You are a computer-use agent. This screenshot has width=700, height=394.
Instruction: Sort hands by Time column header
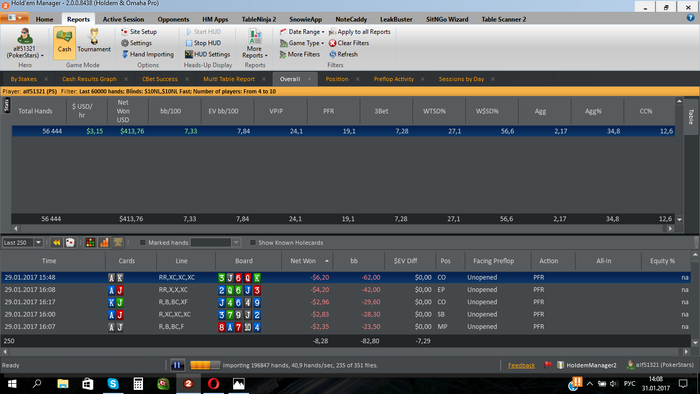tap(53, 261)
